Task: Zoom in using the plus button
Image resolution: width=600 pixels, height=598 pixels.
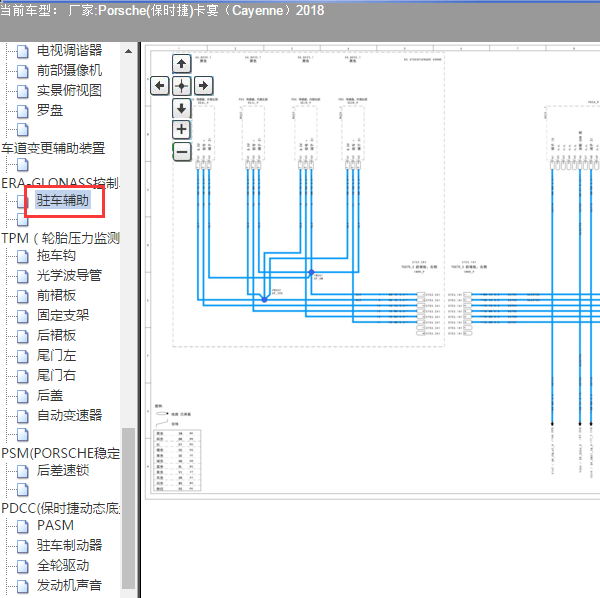Action: (x=181, y=129)
